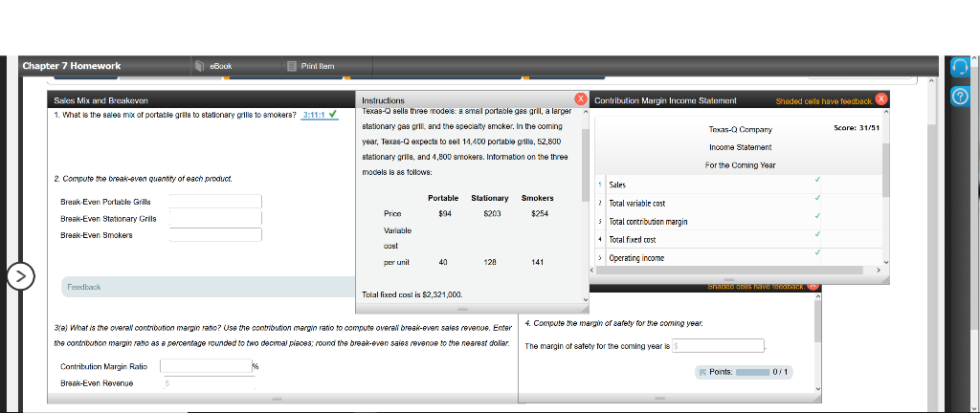Click the Total variable cost row
This screenshot has width=980, height=413.
[741, 204]
